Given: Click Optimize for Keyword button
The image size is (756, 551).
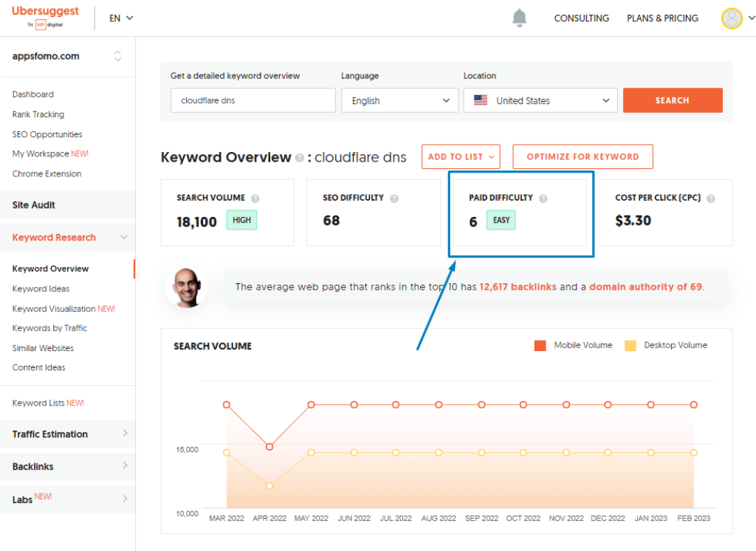Looking at the screenshot, I should point(583,156).
